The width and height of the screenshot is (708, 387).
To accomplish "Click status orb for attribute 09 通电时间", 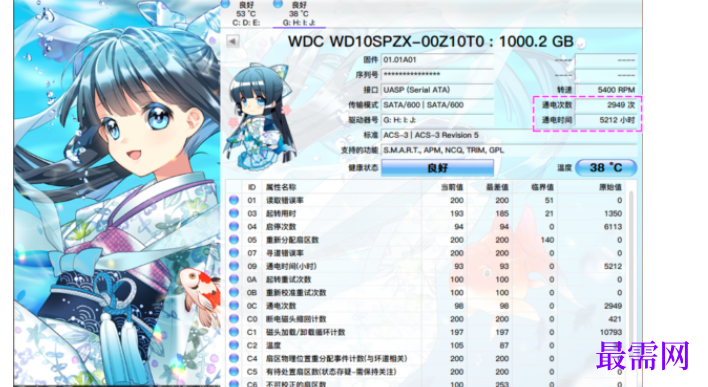I will pos(234,266).
